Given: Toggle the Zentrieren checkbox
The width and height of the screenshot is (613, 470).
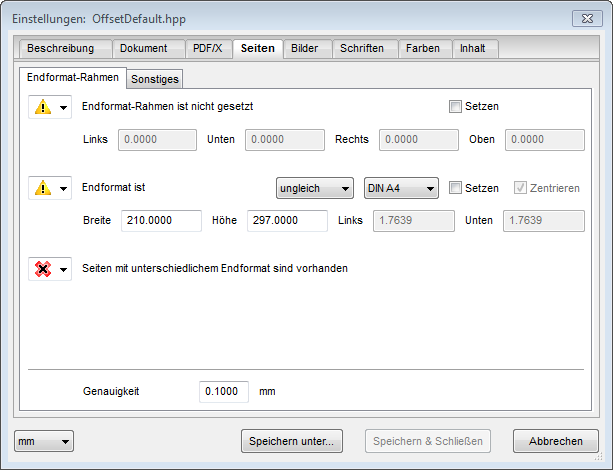Looking at the screenshot, I should (521, 188).
